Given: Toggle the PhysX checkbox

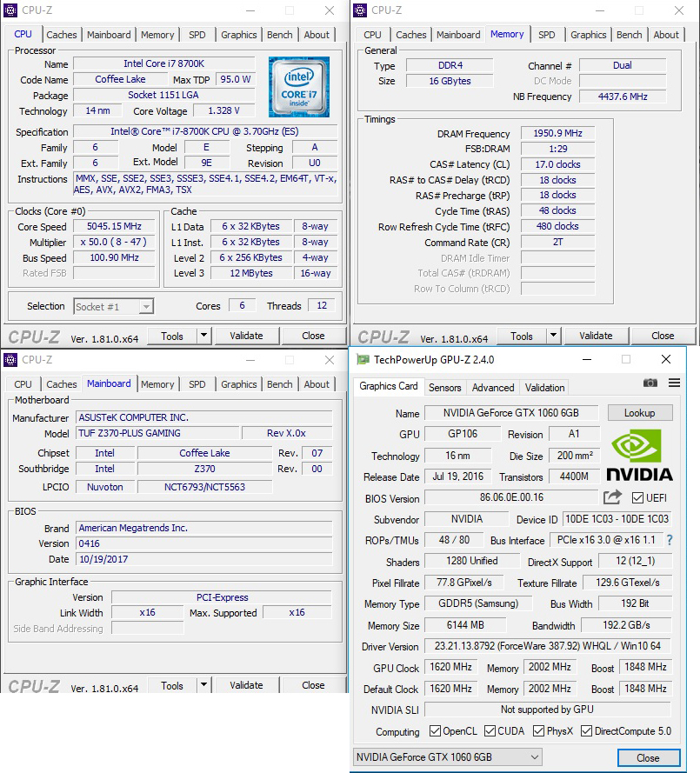Looking at the screenshot, I should coord(537,731).
